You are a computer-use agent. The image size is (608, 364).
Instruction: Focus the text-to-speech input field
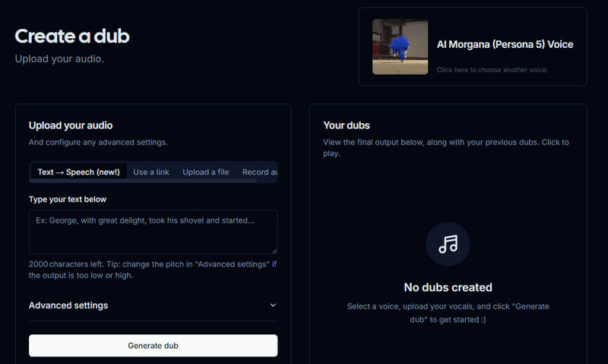[152, 230]
